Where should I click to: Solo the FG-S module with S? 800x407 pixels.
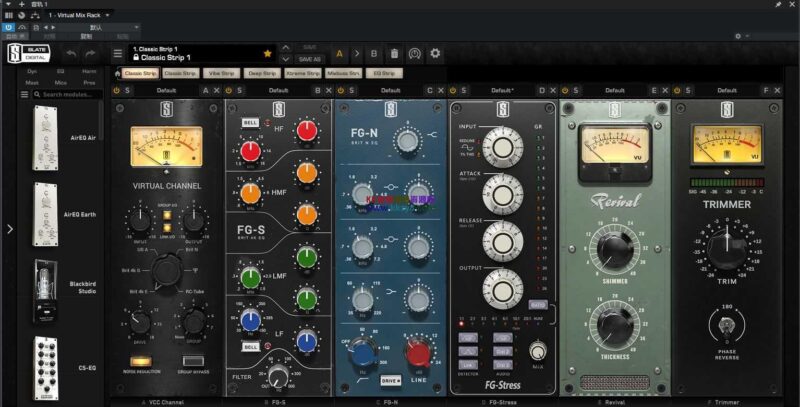coord(239,90)
